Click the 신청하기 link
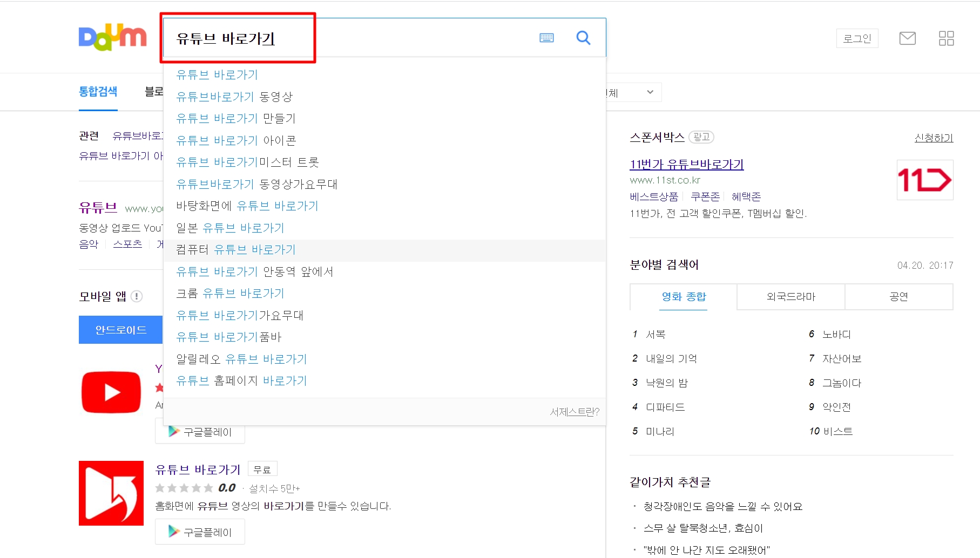The height and width of the screenshot is (558, 980). point(934,138)
